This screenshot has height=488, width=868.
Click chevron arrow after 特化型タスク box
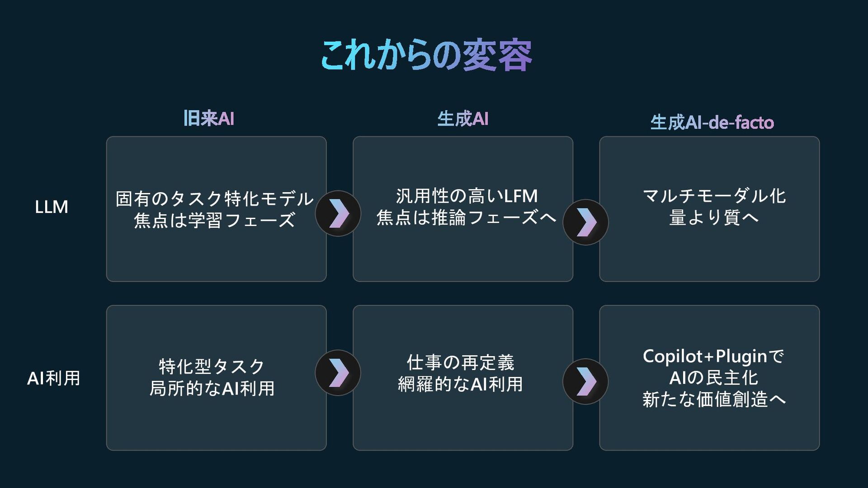tap(338, 373)
